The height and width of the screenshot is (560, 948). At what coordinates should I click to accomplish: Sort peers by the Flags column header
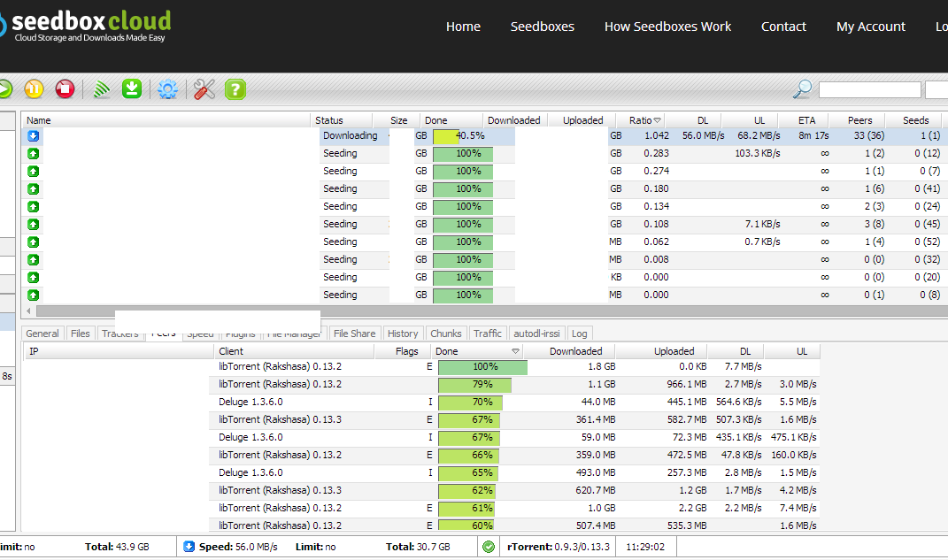[403, 351]
